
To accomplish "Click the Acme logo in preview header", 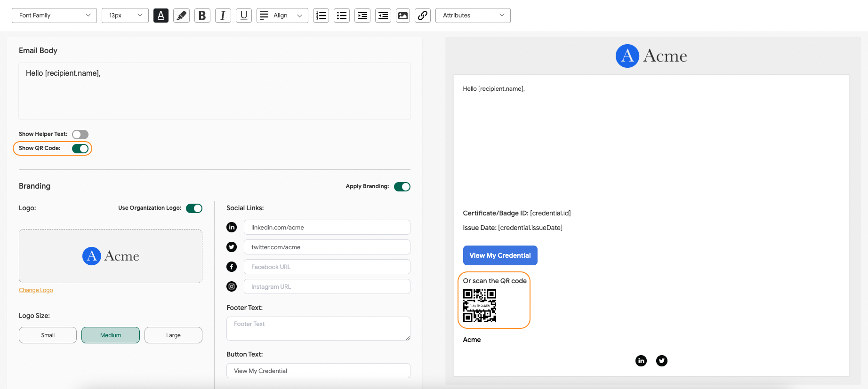I will [x=651, y=56].
